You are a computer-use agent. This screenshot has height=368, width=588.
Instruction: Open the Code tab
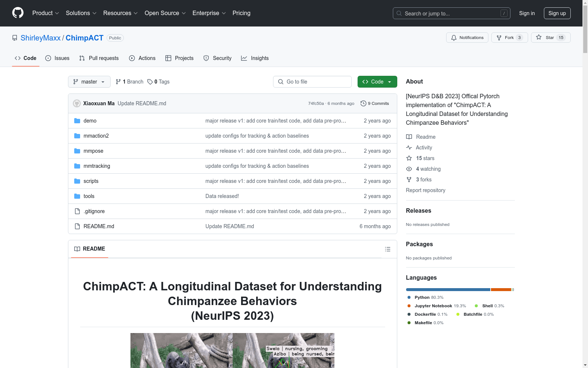click(x=26, y=58)
